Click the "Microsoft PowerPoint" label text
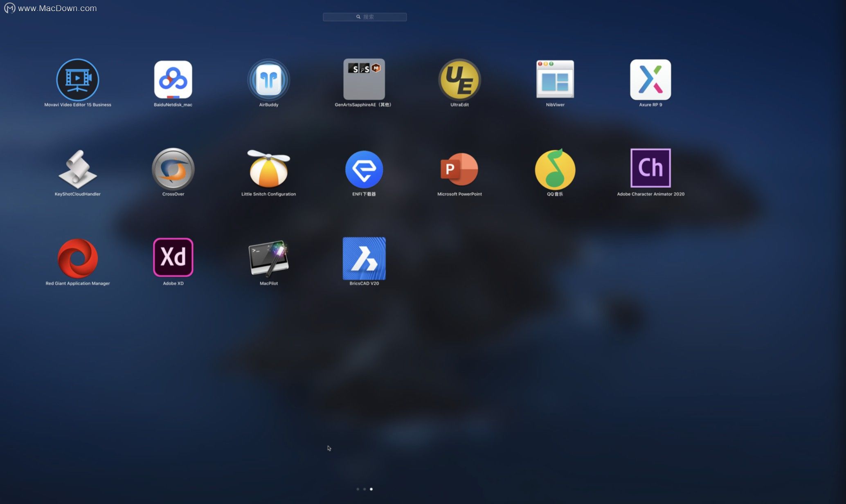The height and width of the screenshot is (504, 846). [459, 194]
